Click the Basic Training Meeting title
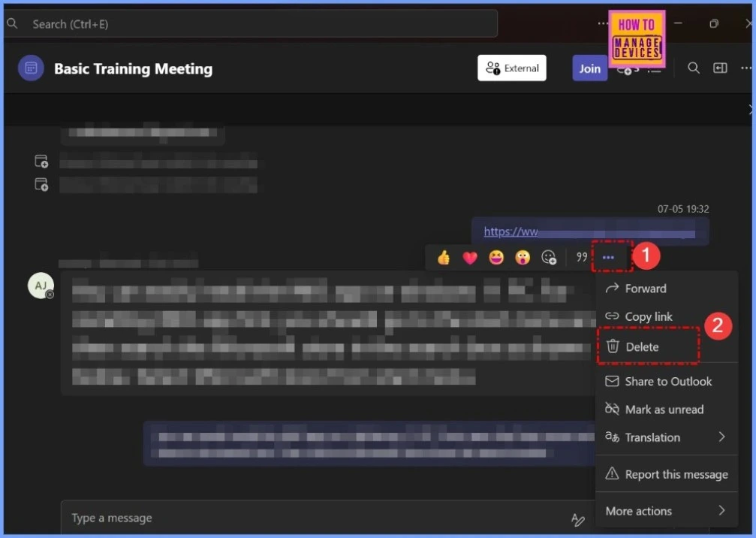This screenshot has height=538, width=756. pos(133,68)
